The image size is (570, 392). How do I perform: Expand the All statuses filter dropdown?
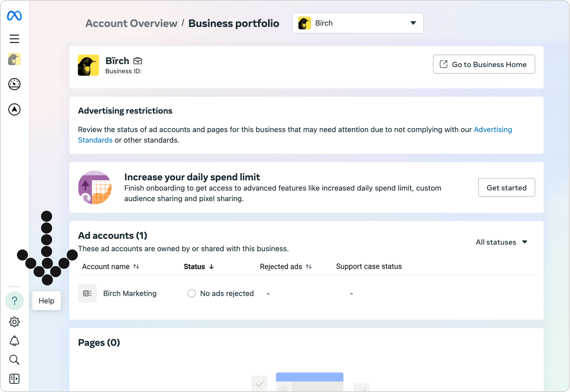pyautogui.click(x=501, y=242)
